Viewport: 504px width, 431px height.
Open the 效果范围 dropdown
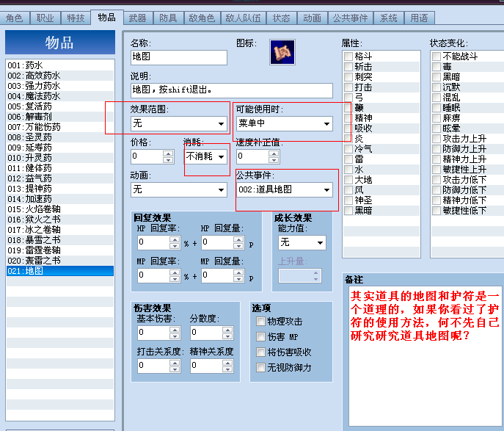click(x=179, y=123)
